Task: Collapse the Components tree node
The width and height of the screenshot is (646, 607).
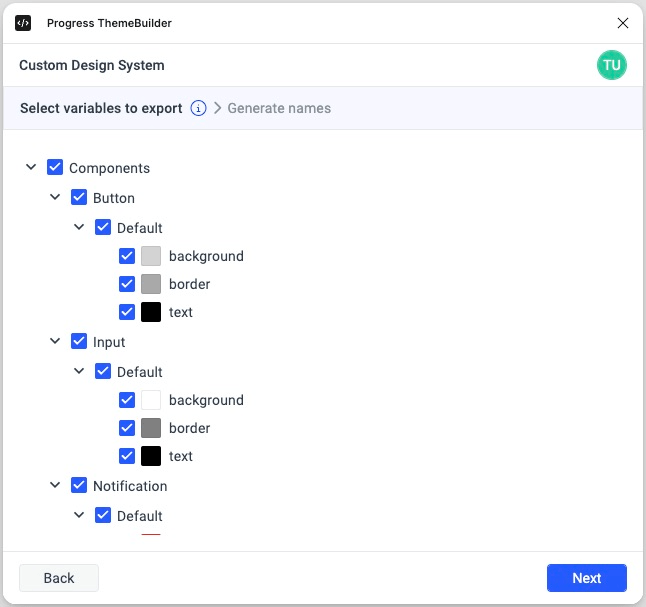Action: (31, 167)
